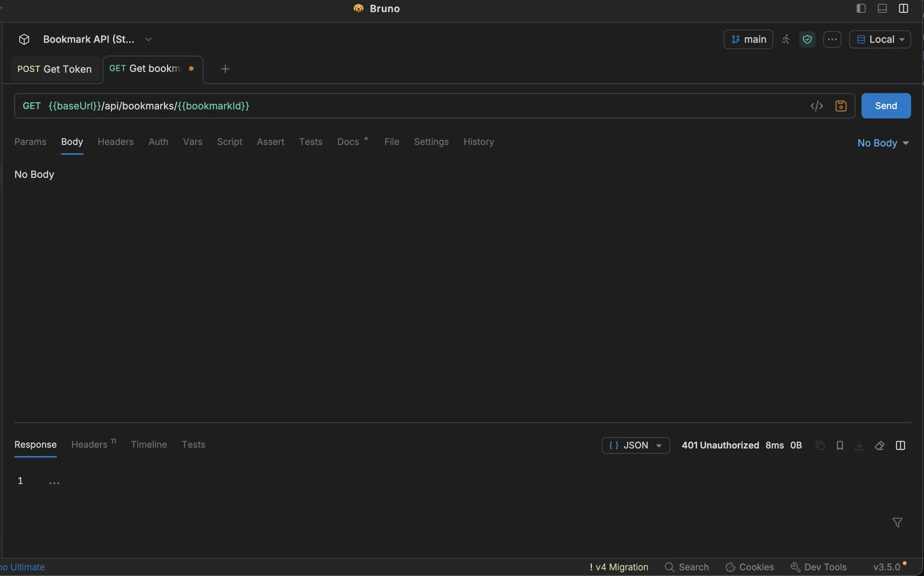Expand the Bookmark API collection chevron
The image size is (924, 576).
coord(148,39)
